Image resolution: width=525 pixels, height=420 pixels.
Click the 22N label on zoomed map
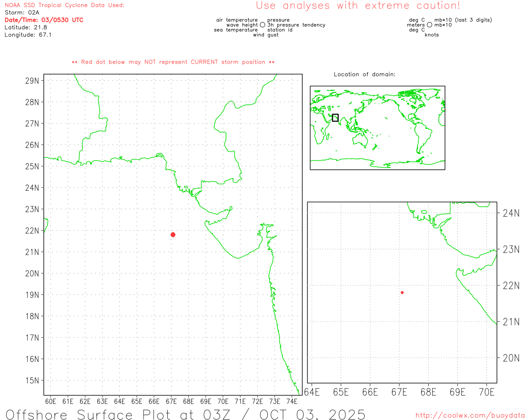coord(511,285)
